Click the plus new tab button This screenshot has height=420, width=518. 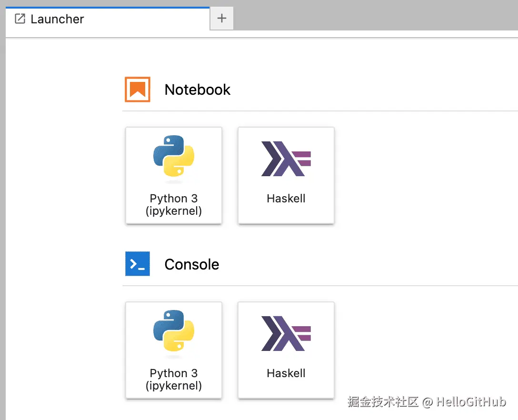[x=222, y=18]
